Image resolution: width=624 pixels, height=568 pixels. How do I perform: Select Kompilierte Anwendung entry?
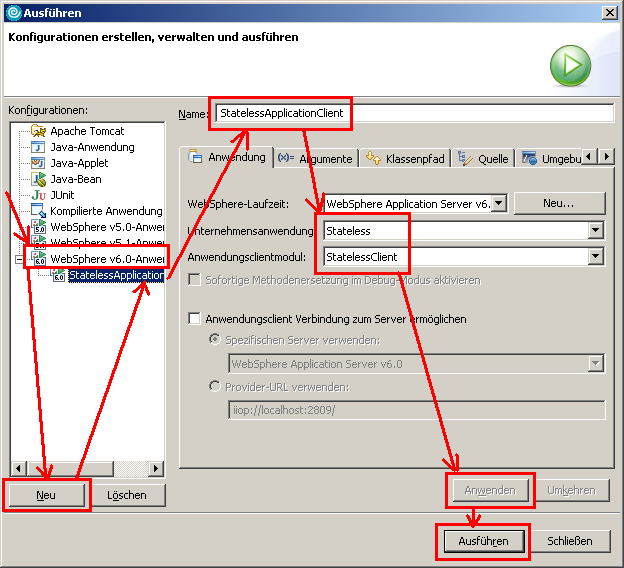(x=106, y=211)
